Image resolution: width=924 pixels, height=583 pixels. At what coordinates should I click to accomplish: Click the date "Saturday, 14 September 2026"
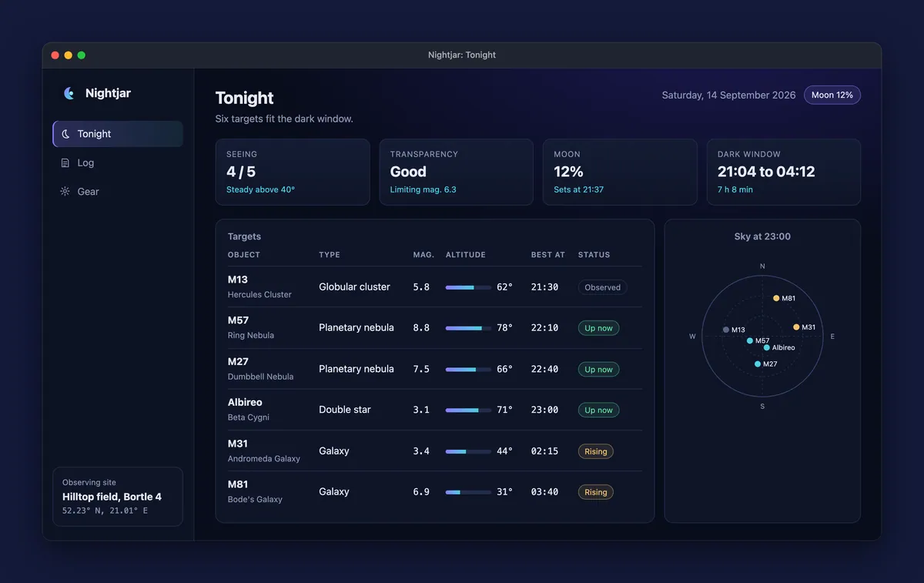pyautogui.click(x=729, y=95)
